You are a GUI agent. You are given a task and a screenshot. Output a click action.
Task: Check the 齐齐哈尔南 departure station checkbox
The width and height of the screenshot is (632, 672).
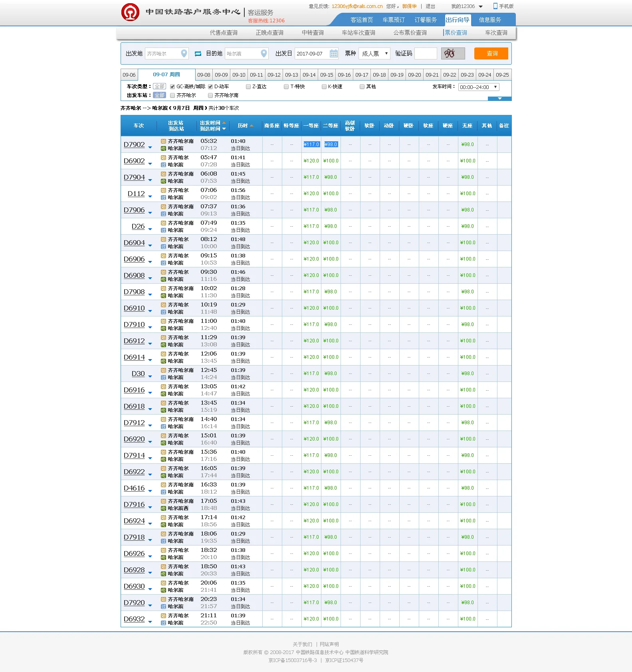[x=210, y=95]
